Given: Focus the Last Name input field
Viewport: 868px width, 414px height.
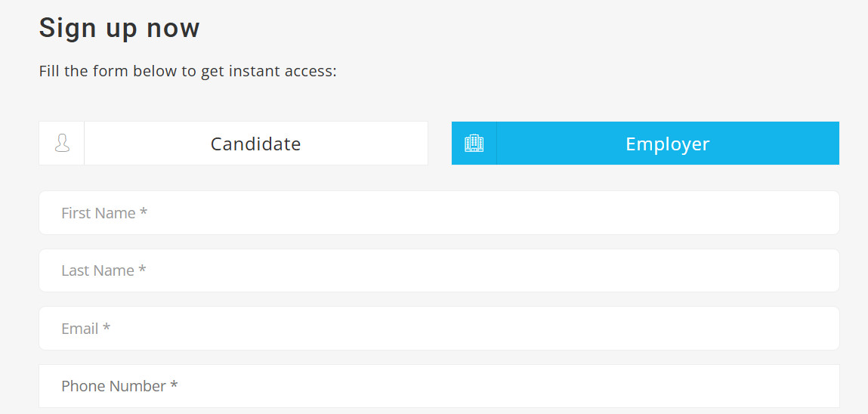Looking at the screenshot, I should pos(439,270).
